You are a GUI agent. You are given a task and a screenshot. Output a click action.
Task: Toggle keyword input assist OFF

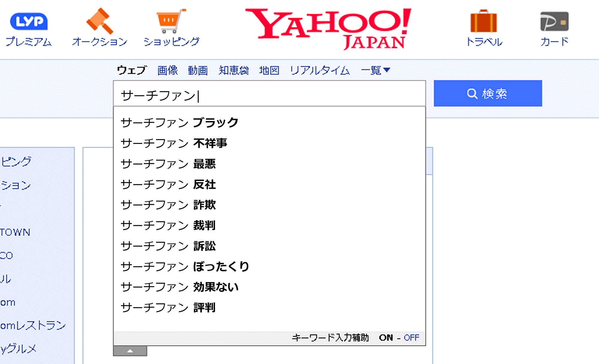(x=412, y=338)
